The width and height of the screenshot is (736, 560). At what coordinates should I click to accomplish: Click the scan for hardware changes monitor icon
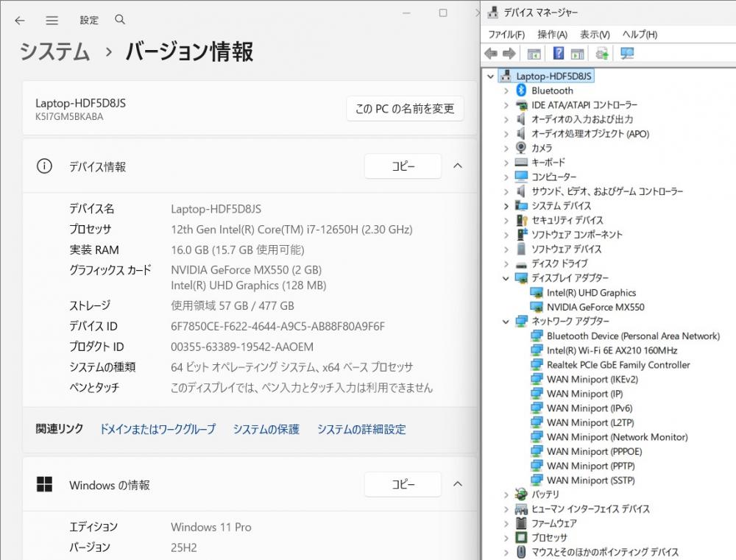(x=627, y=54)
